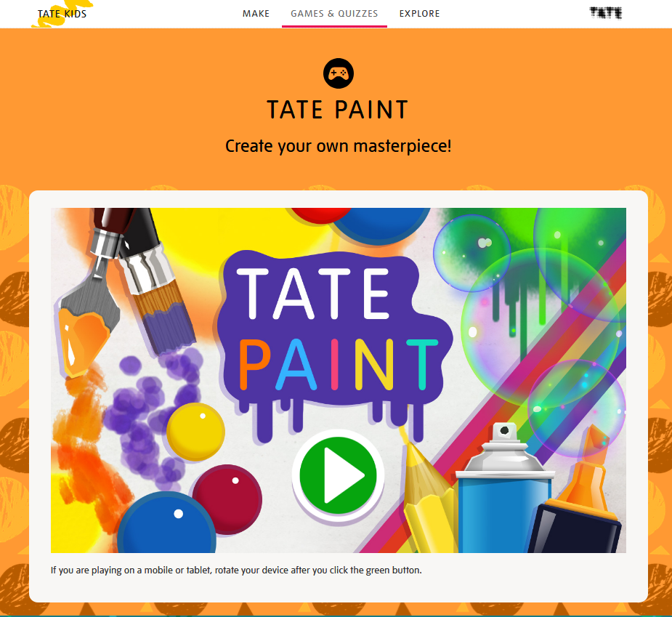Click the green play button

338,475
